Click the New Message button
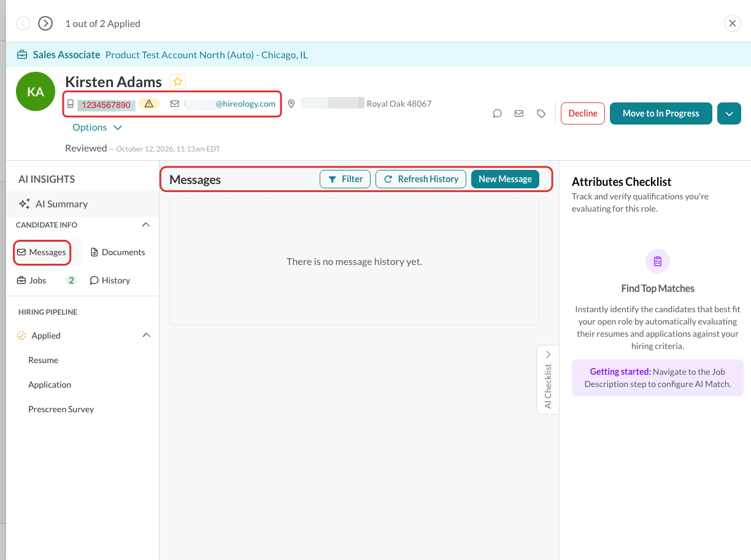Image resolution: width=751 pixels, height=560 pixels. (x=505, y=179)
